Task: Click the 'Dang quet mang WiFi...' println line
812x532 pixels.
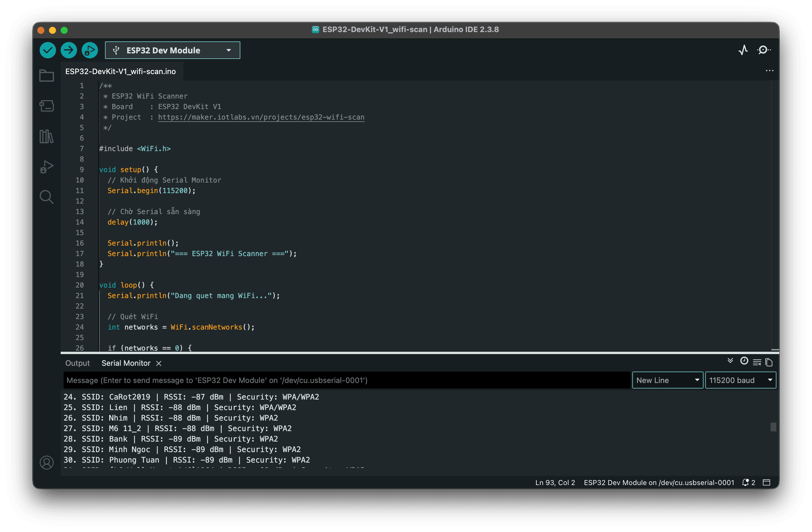Action: point(193,295)
